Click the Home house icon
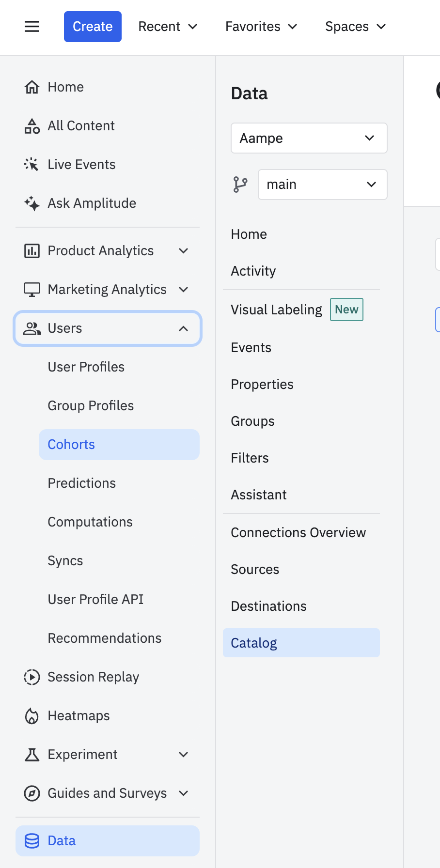 pyautogui.click(x=32, y=87)
